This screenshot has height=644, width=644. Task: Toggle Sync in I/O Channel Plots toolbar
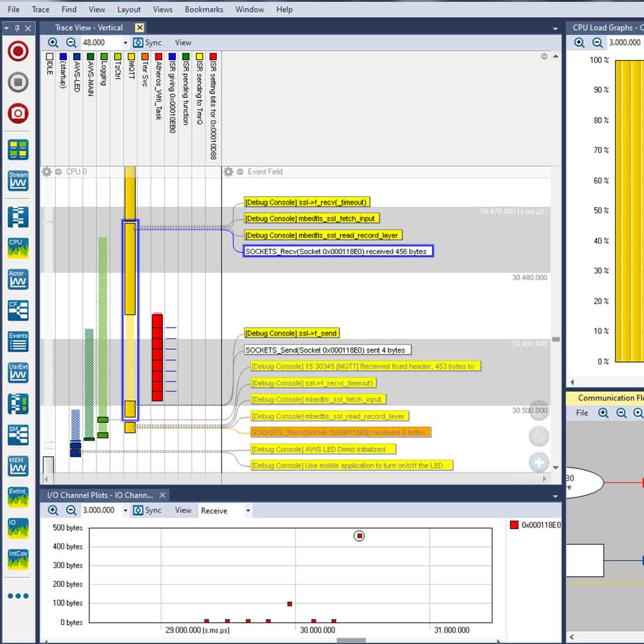click(147, 510)
